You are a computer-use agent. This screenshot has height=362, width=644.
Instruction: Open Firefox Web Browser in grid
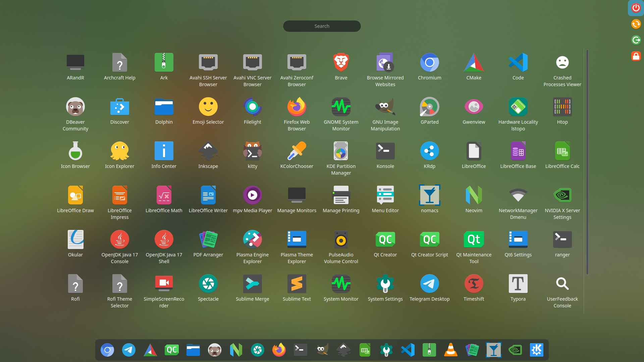(297, 114)
